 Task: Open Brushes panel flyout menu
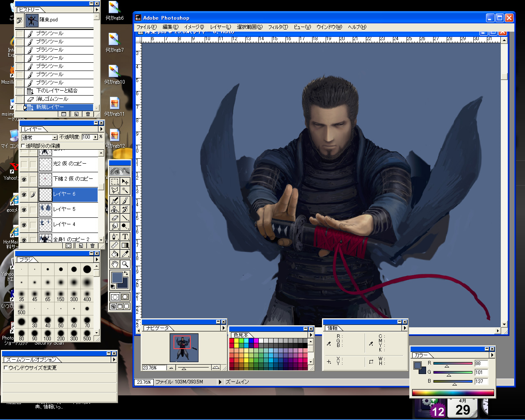click(x=97, y=259)
